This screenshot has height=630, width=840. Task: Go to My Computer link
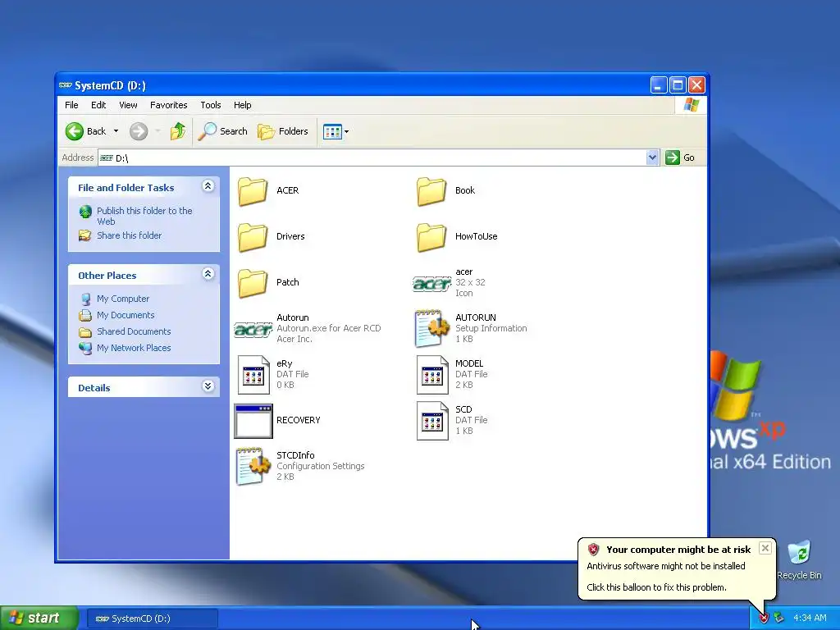123,299
